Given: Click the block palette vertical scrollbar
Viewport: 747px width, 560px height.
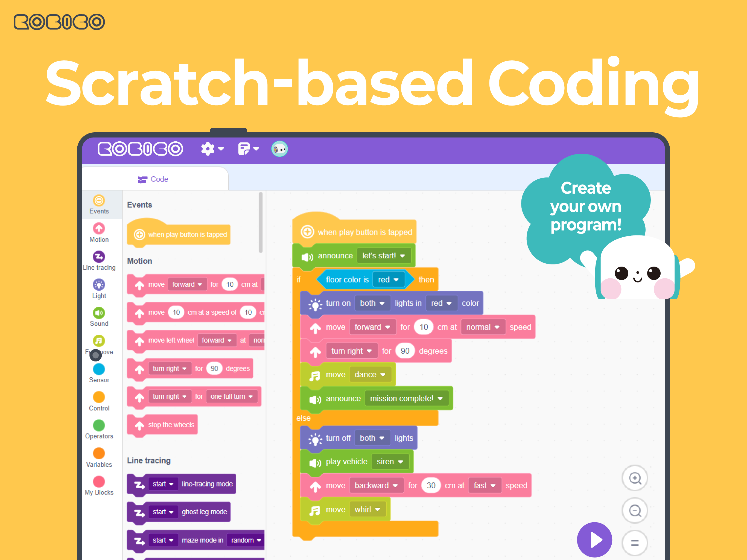Looking at the screenshot, I should coord(261,223).
